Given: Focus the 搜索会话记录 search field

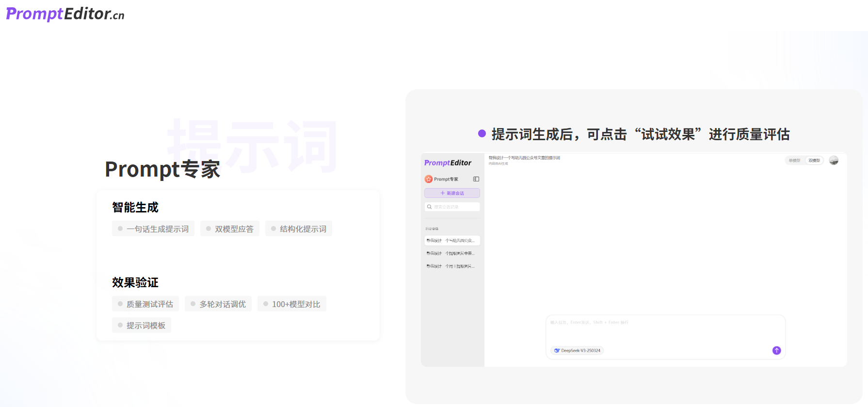Looking at the screenshot, I should (x=452, y=207).
